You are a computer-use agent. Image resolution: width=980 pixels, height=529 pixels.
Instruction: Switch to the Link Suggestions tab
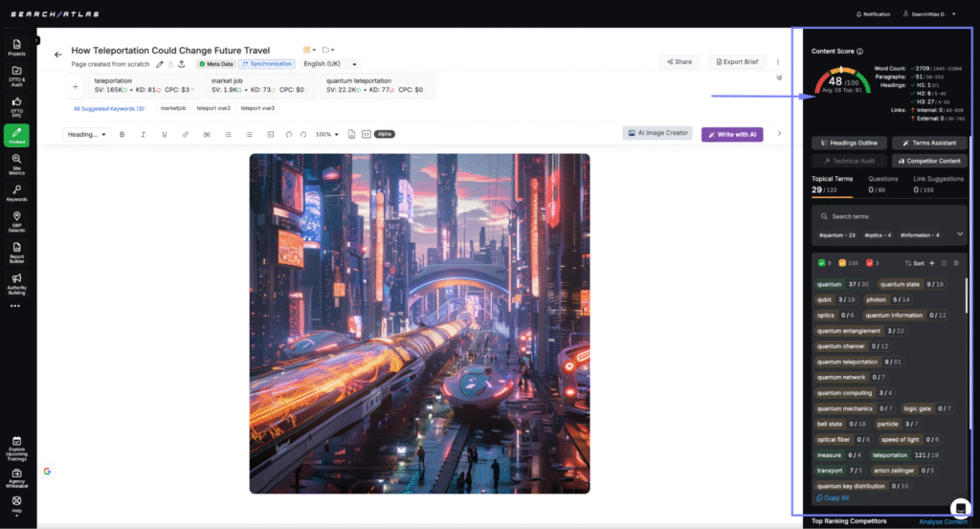[x=938, y=185]
